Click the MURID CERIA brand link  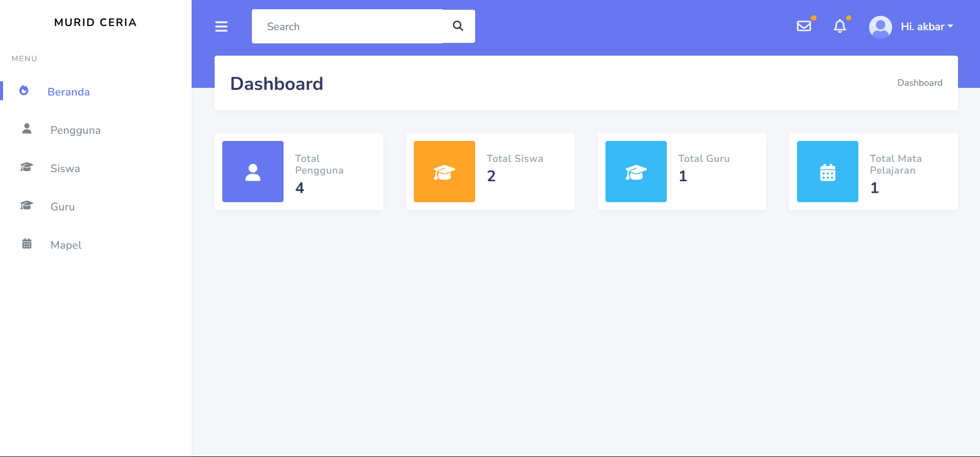click(96, 22)
